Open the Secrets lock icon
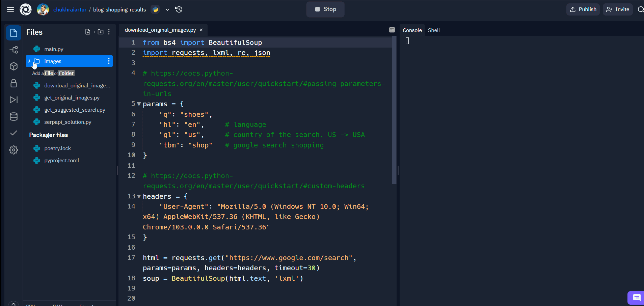644x306 pixels. pos(14,83)
